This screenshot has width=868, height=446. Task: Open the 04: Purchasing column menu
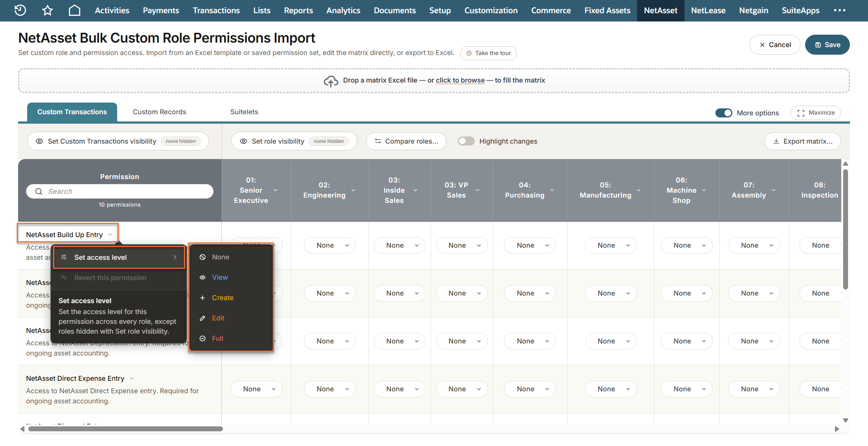552,190
